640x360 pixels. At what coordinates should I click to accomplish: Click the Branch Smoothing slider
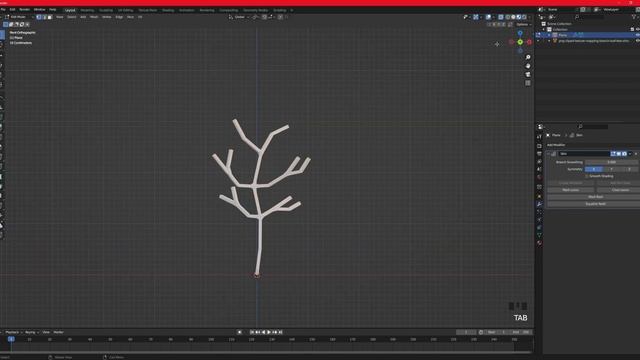click(611, 162)
